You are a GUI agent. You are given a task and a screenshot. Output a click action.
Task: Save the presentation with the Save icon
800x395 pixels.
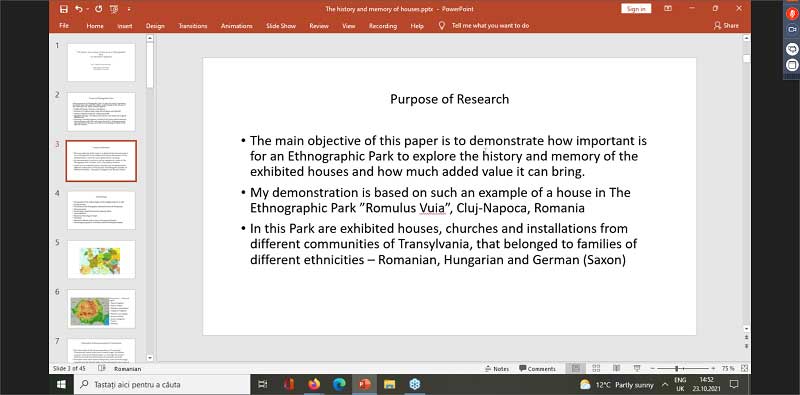tap(64, 9)
